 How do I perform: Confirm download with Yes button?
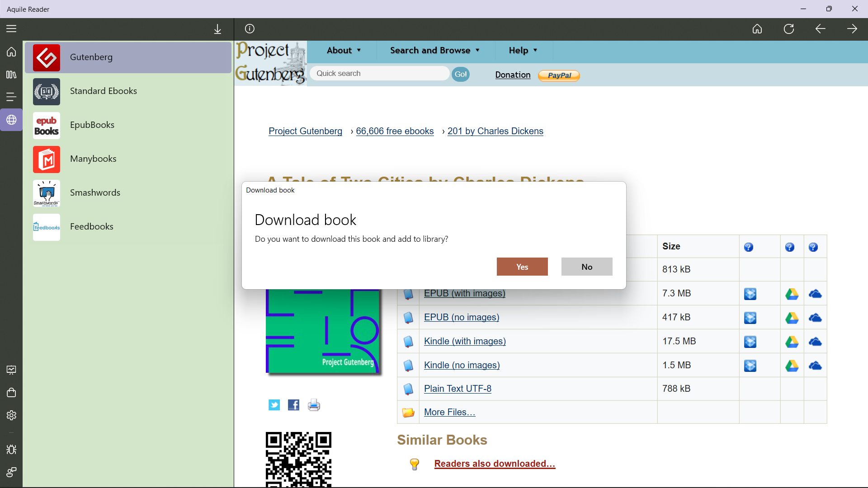click(522, 267)
